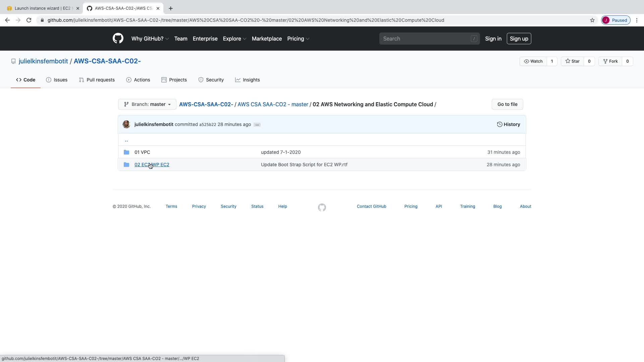Viewport: 644px width, 362px height.
Task: Reload the page using browser refresh icon
Action: (x=29, y=20)
